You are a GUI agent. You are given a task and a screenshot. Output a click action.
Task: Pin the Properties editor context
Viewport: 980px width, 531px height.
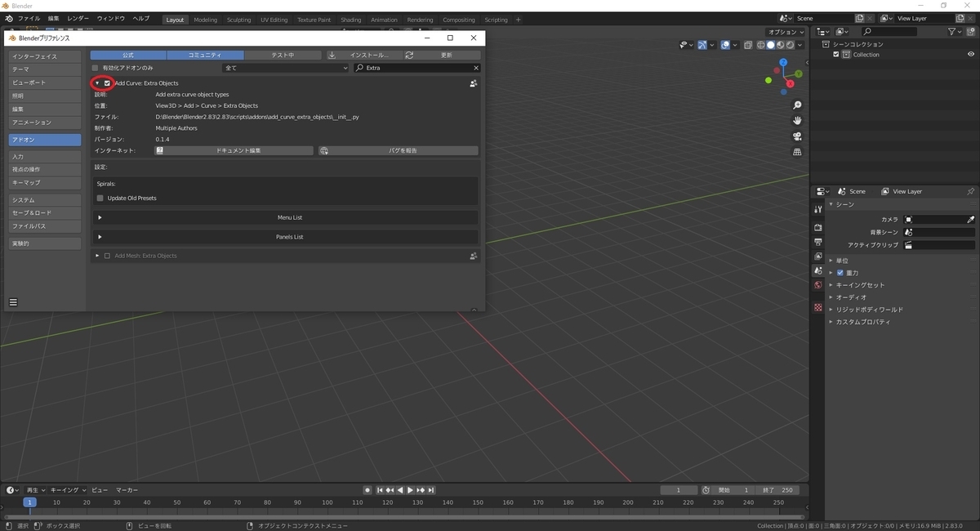tap(970, 191)
